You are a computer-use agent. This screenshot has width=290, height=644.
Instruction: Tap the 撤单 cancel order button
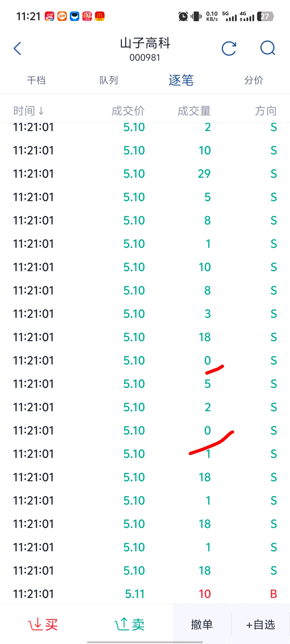(202, 624)
